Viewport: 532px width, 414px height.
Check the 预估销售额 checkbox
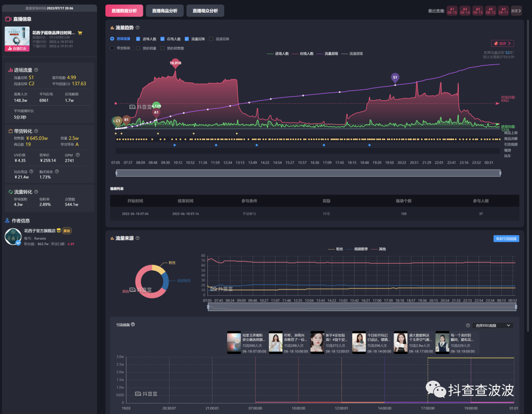(x=162, y=48)
